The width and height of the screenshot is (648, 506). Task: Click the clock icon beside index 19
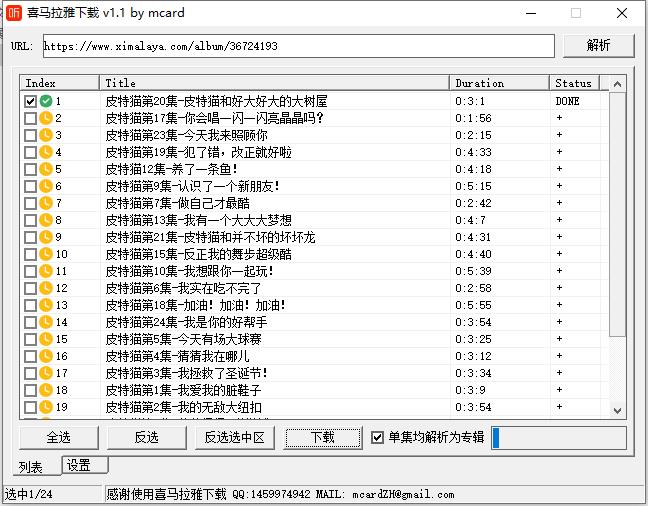[46, 407]
